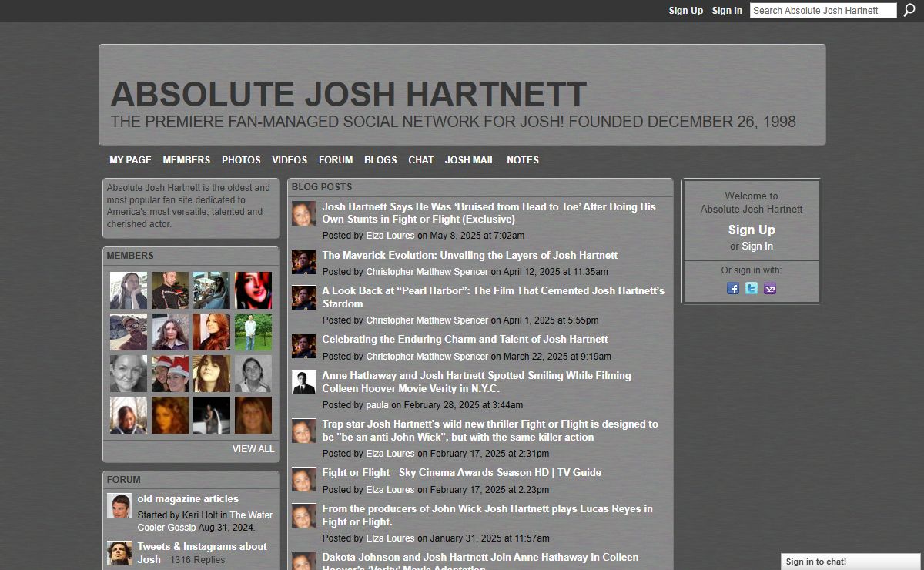Open The Water Cooler Gossip category
Image resolution: width=924 pixels, height=570 pixels.
click(206, 521)
